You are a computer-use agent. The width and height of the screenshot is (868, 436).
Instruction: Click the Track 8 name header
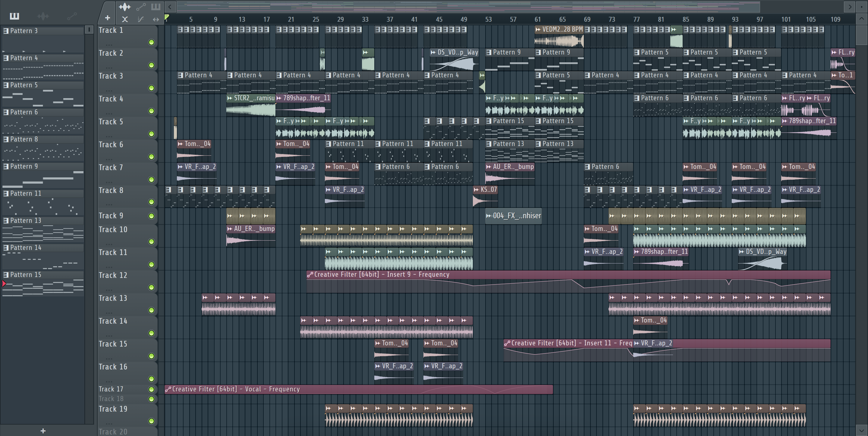(111, 190)
